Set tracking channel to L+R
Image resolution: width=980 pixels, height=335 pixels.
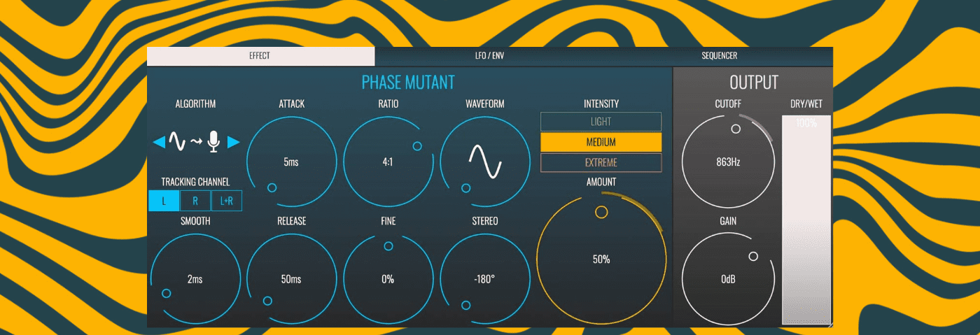(227, 201)
